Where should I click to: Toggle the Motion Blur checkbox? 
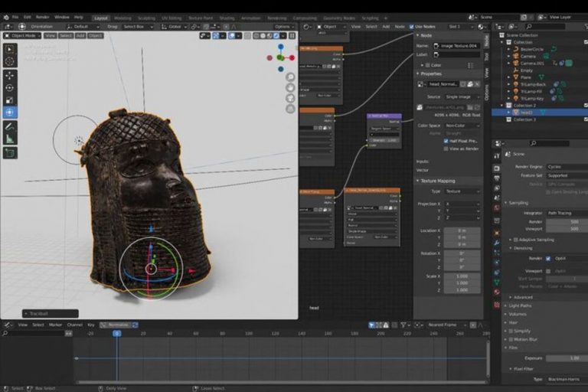(511, 339)
